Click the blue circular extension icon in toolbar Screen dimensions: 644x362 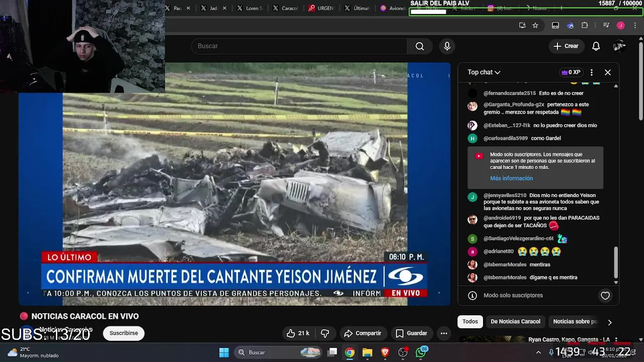pyautogui.click(x=570, y=26)
